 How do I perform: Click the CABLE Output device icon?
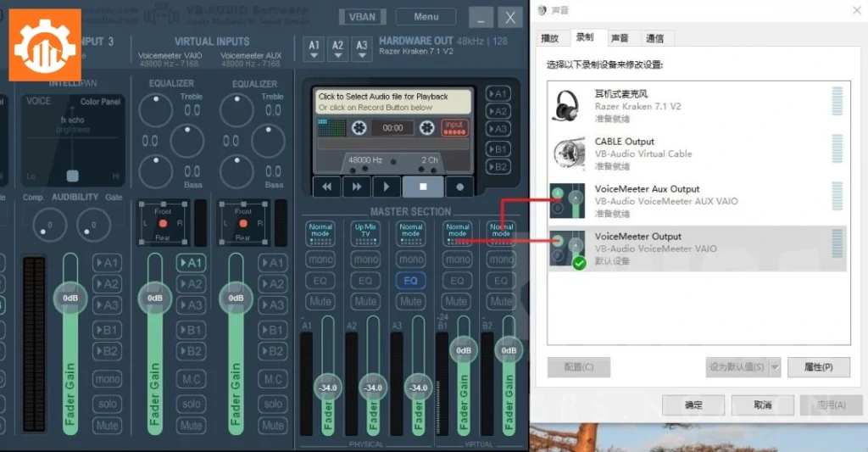(569, 153)
